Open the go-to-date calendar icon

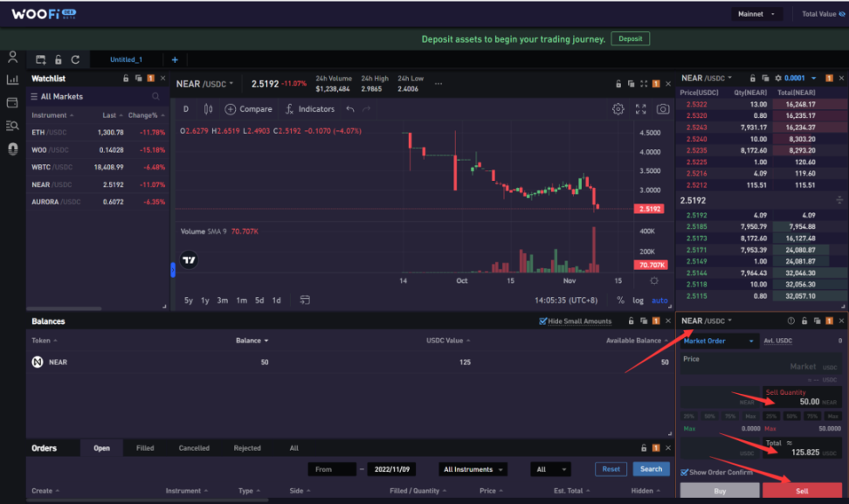click(x=305, y=300)
